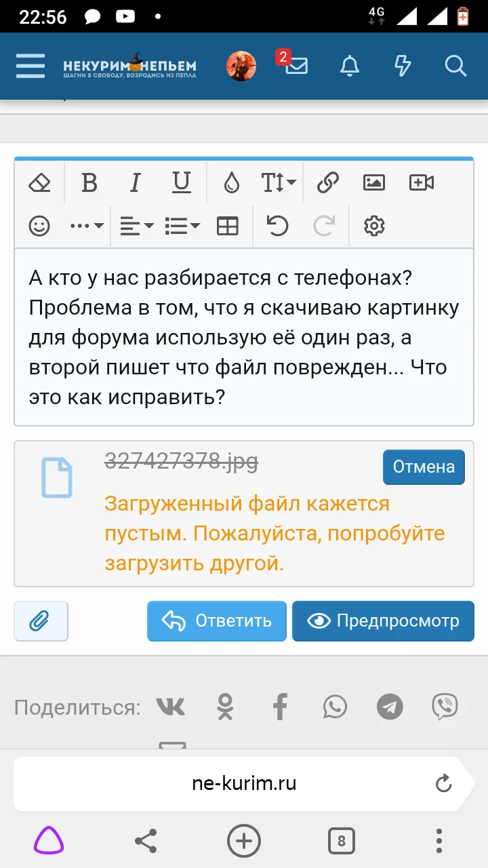Click inside the message text area
Image resolution: width=488 pixels, height=868 pixels.
coord(244,337)
